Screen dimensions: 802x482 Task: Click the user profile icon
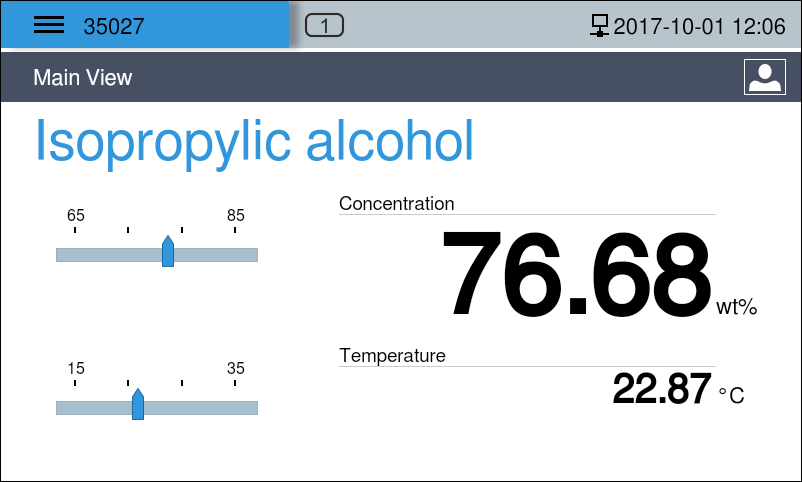[x=764, y=77]
